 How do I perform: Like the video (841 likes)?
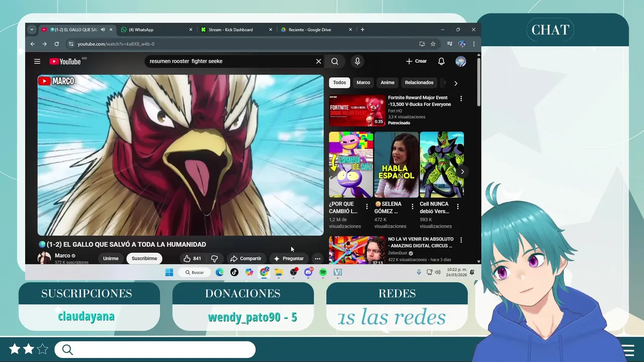point(192,258)
